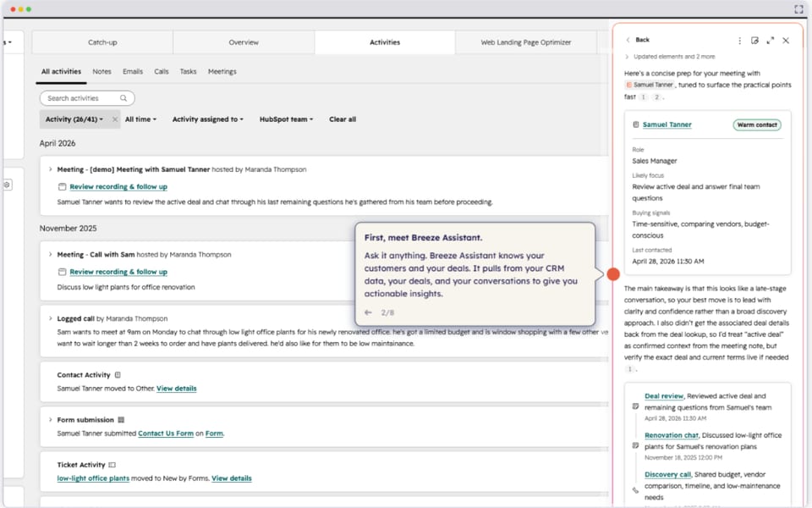Open the Activity assigned to dropdown
This screenshot has height=508, width=812.
tap(208, 119)
